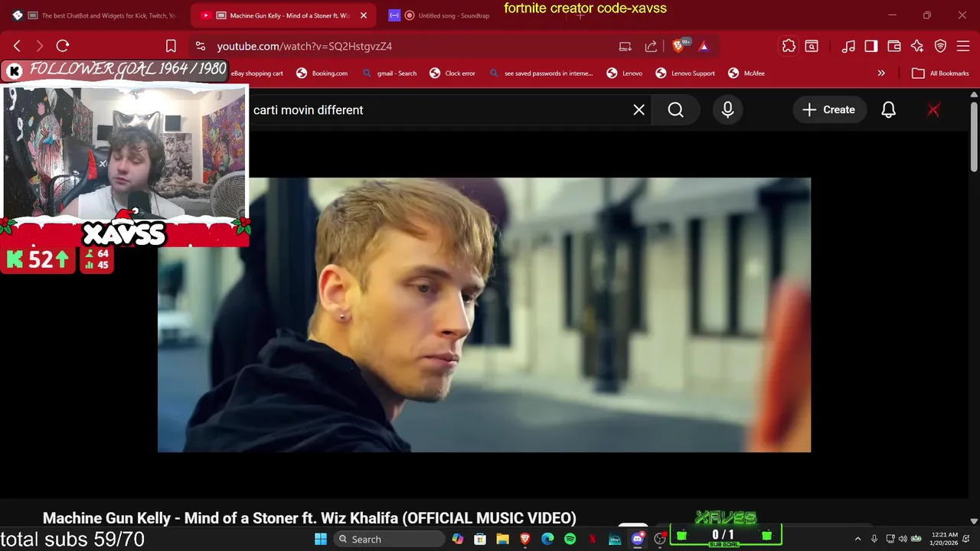
Task: Click the red X icon beside the bell
Action: click(933, 110)
